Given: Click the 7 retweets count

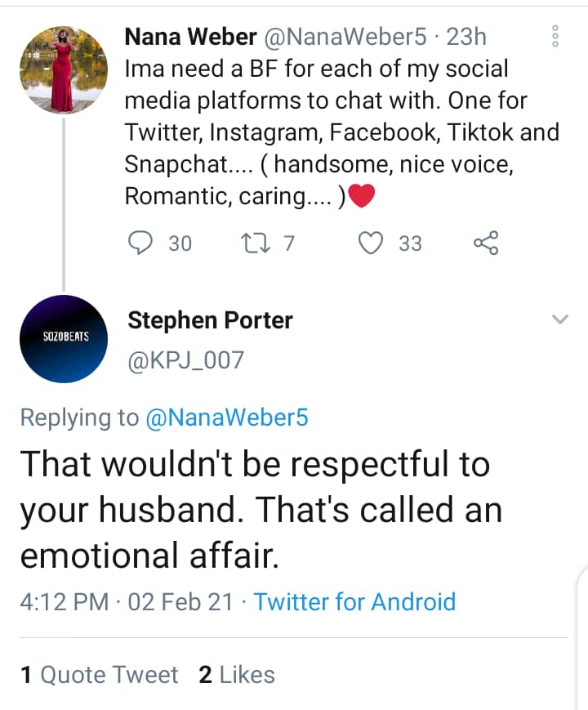Looking at the screenshot, I should pyautogui.click(x=288, y=243).
